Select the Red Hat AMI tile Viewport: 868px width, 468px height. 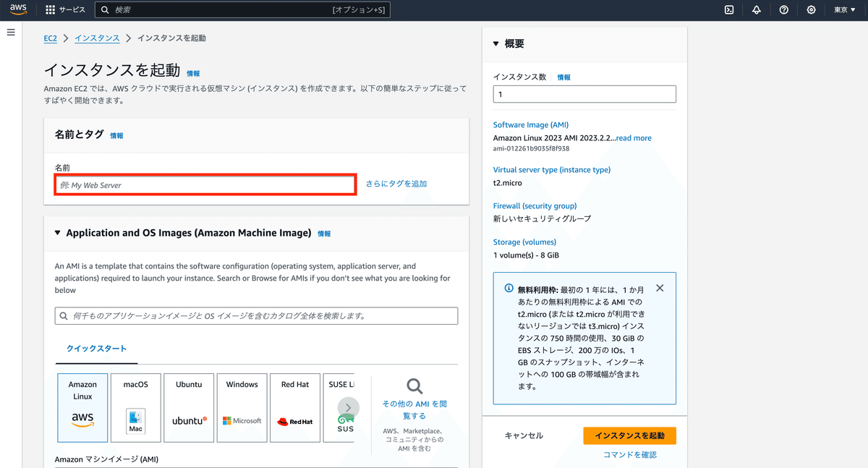[x=295, y=408]
